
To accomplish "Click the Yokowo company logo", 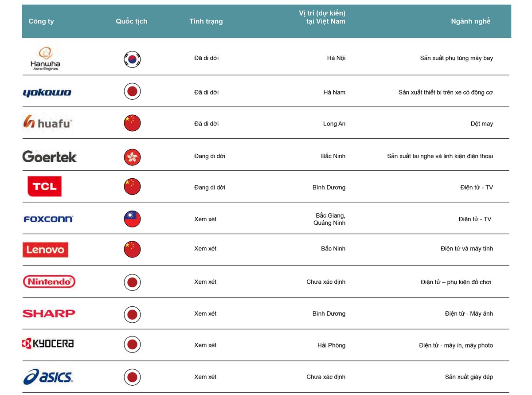I will point(47,92).
